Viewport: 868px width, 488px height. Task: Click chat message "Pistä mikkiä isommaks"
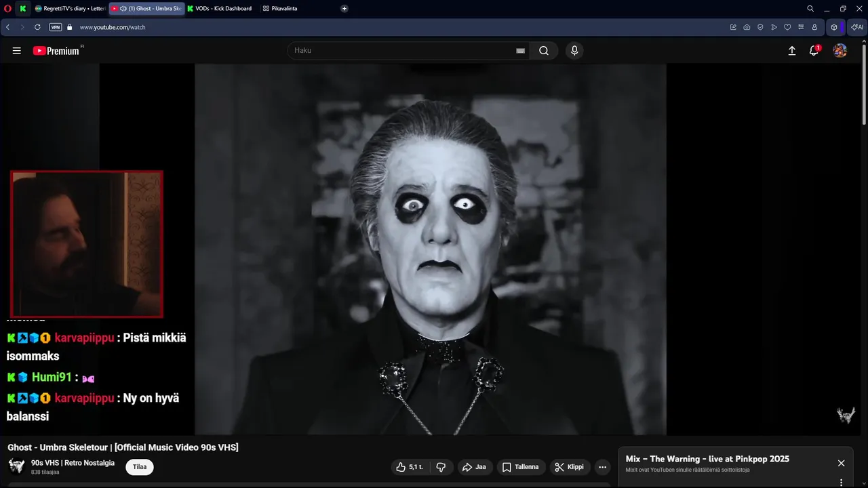[96, 347]
